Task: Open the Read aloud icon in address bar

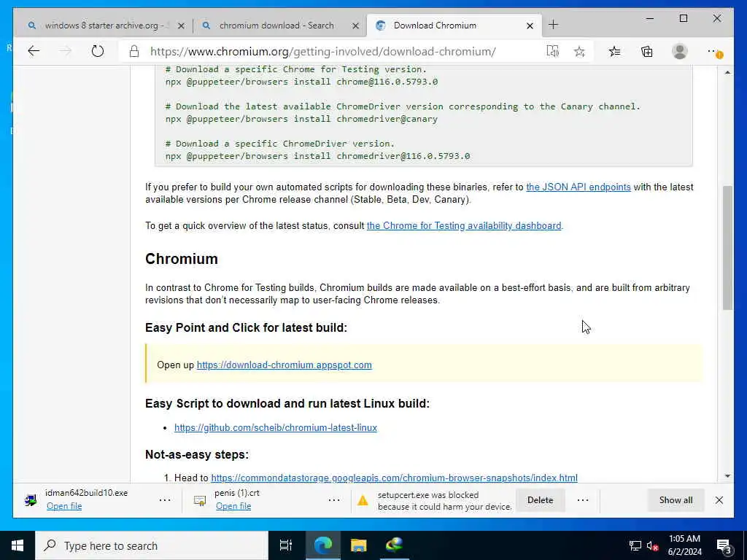Action: pos(553,51)
